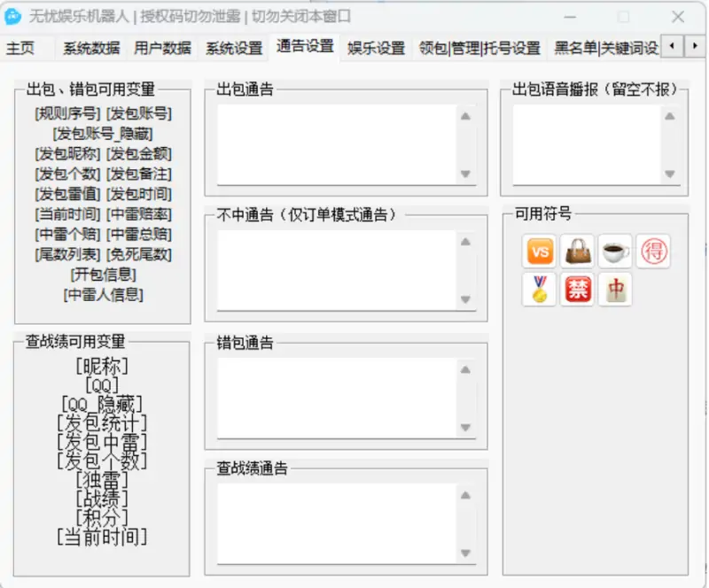Insert the [昵称] variable
The height and width of the screenshot is (588, 709).
point(100,365)
